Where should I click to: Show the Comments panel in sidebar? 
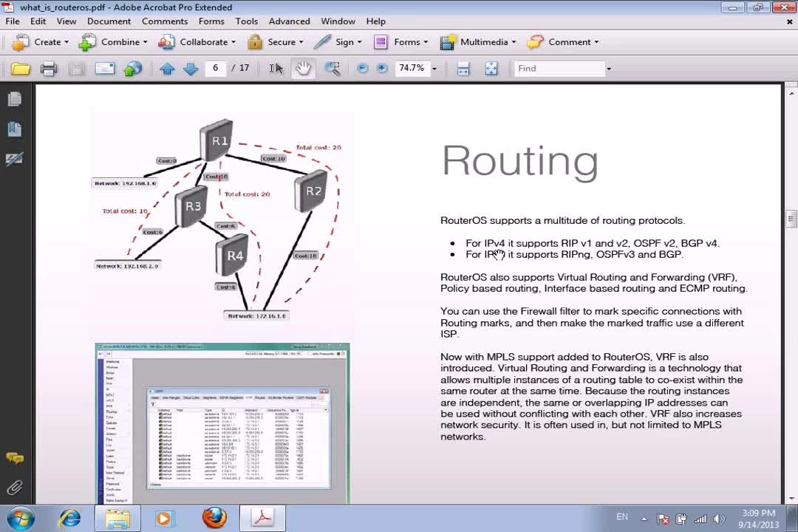click(x=14, y=458)
